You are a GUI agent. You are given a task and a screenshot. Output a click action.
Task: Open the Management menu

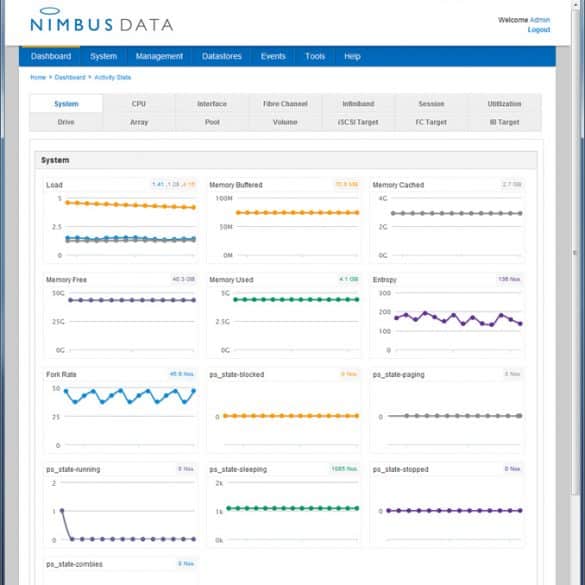[x=159, y=56]
